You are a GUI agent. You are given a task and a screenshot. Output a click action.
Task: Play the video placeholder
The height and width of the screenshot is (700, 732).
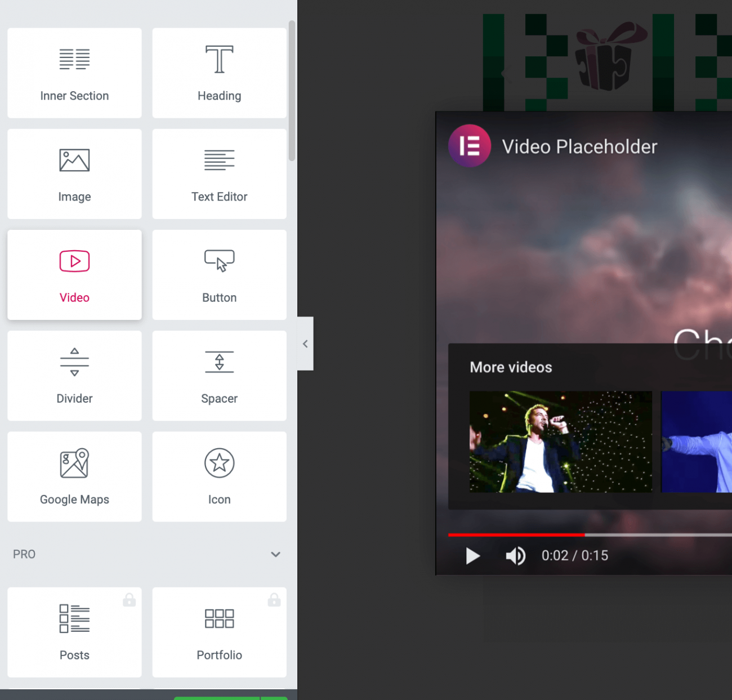pyautogui.click(x=472, y=556)
